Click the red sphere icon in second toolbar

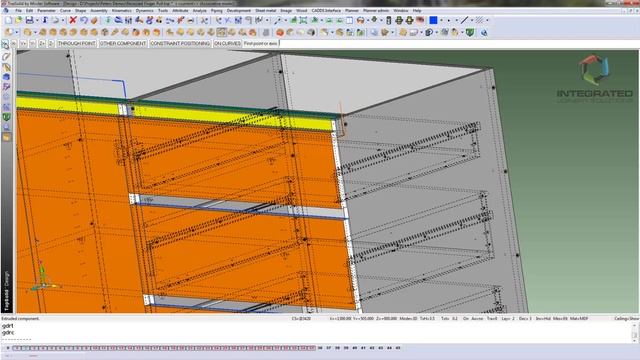[280, 33]
